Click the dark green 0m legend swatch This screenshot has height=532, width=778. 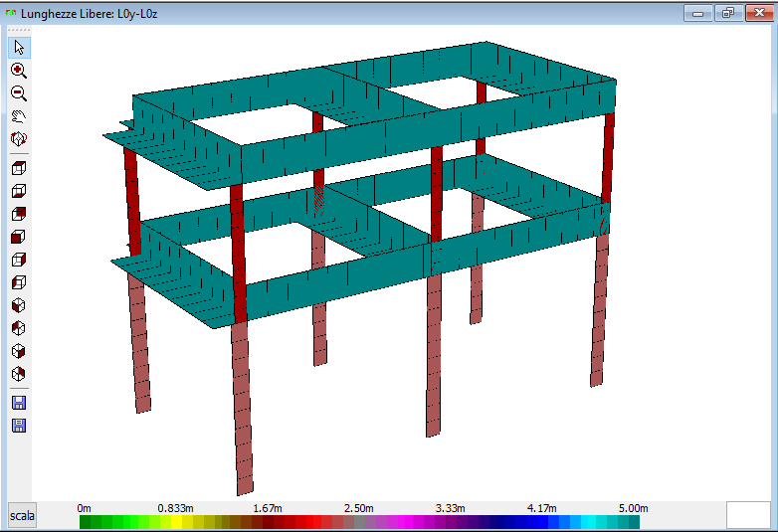[85, 522]
